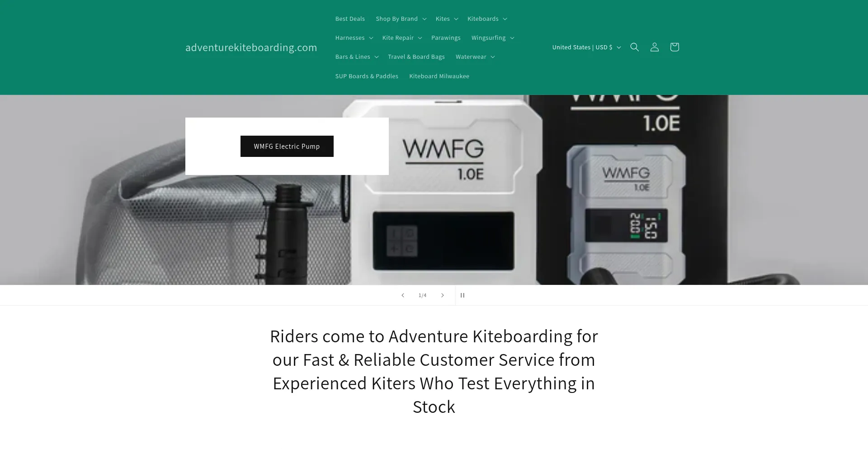Expand the Shop By Brand menu
Viewport: 868px width, 449px height.
[401, 19]
